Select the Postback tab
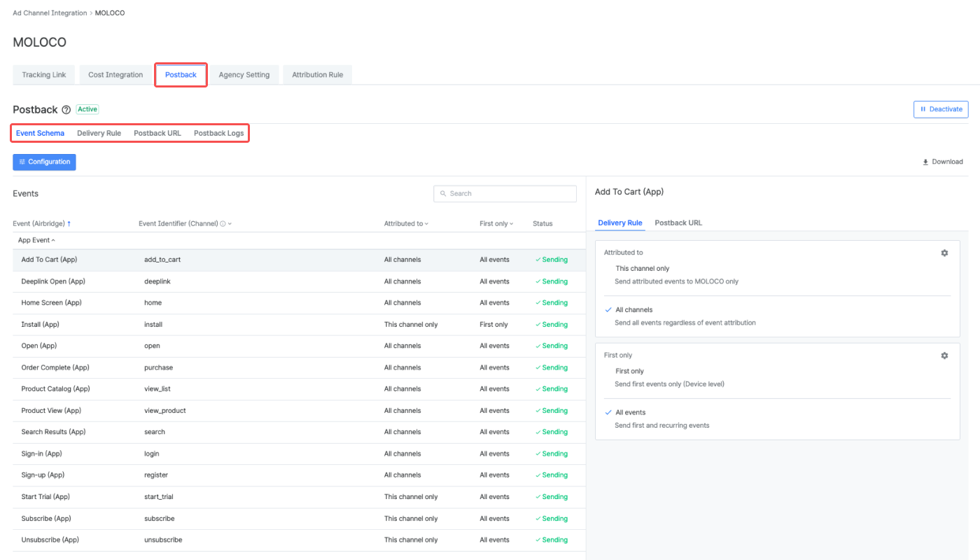Image resolution: width=980 pixels, height=560 pixels. 181,75
